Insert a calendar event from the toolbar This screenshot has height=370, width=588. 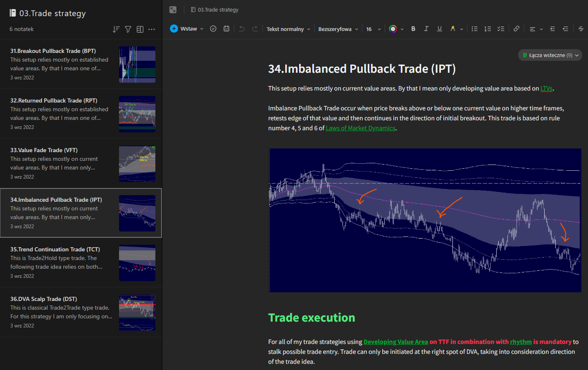coord(226,29)
